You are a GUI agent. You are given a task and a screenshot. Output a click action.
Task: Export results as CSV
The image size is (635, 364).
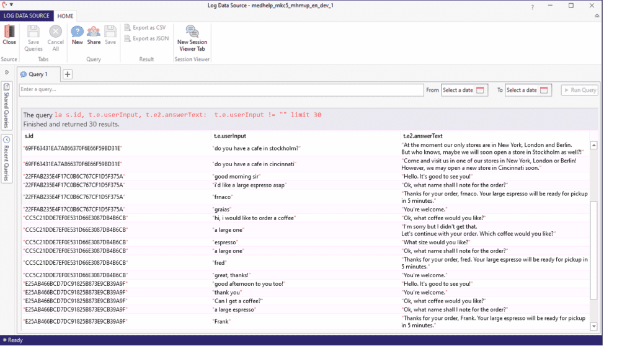(145, 27)
